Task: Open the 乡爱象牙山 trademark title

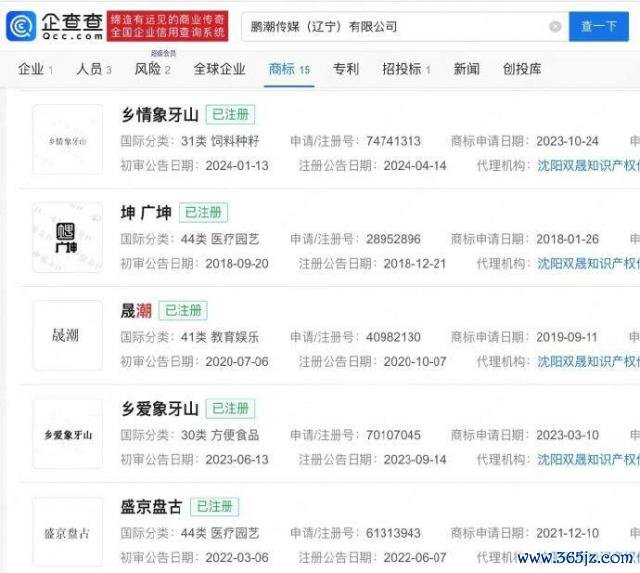Action: [160, 409]
